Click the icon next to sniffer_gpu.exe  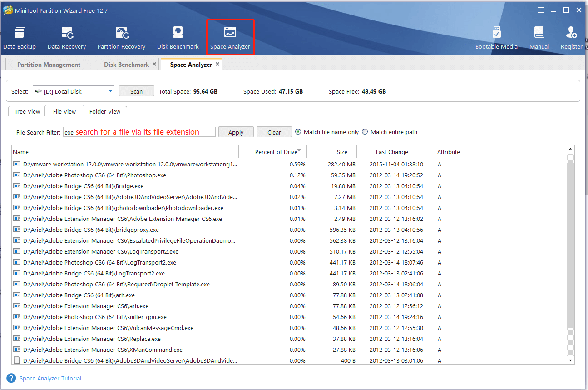click(x=17, y=317)
